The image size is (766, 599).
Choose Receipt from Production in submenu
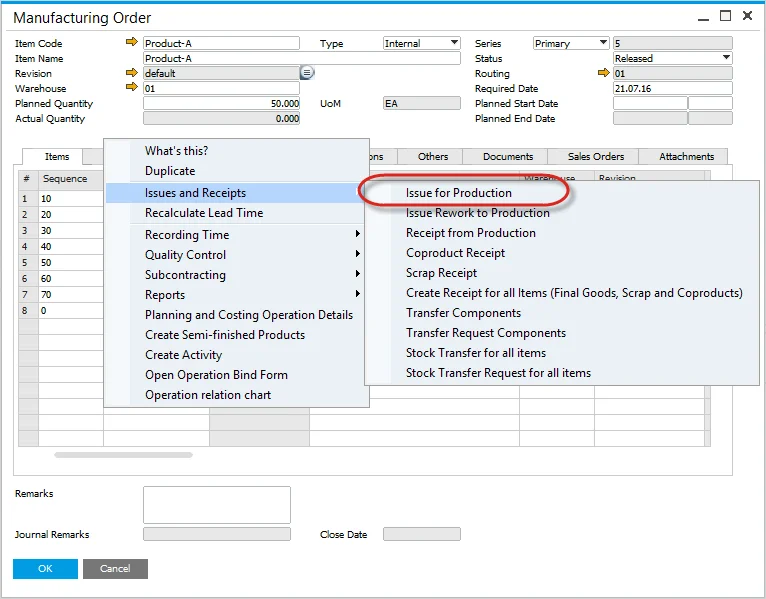470,233
